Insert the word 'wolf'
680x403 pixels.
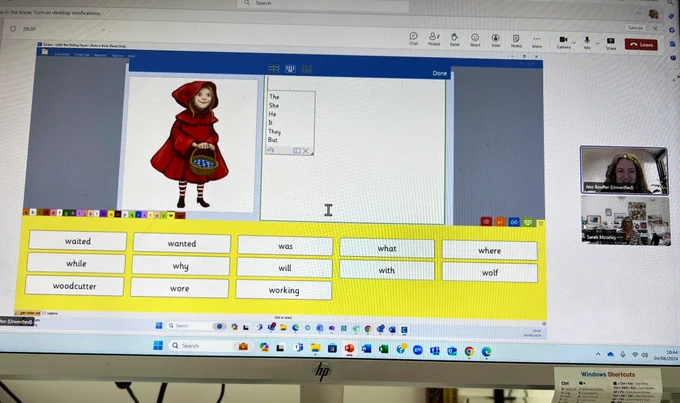pyautogui.click(x=490, y=272)
